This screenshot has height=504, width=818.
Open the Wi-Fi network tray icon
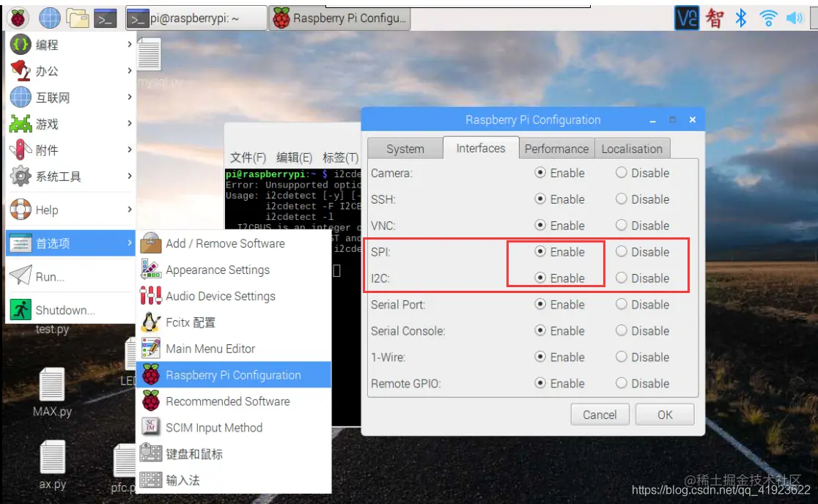[768, 18]
